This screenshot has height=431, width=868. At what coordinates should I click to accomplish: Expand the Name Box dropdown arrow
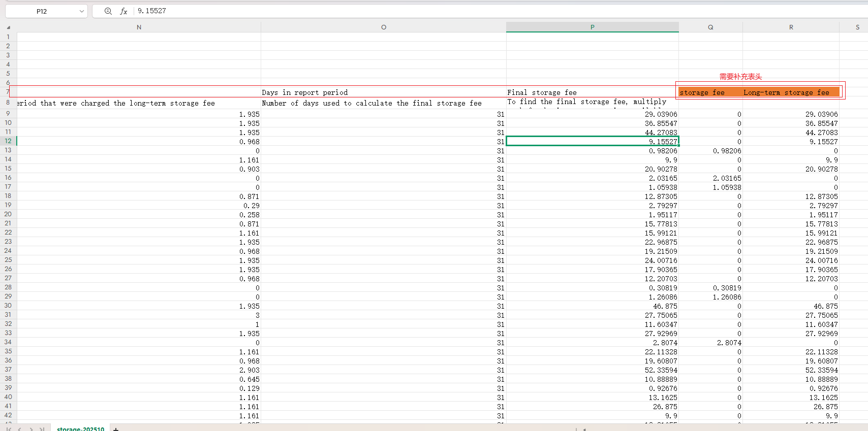(82, 11)
